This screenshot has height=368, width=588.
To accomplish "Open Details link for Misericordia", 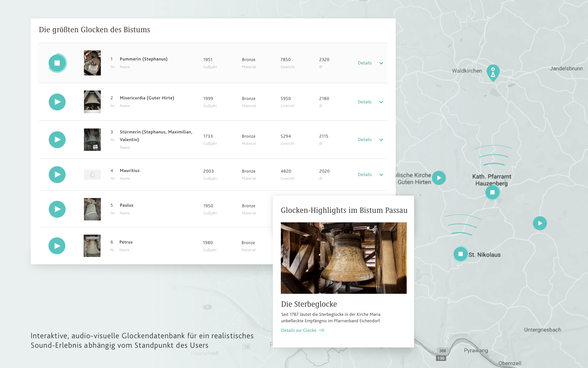I will tap(365, 102).
